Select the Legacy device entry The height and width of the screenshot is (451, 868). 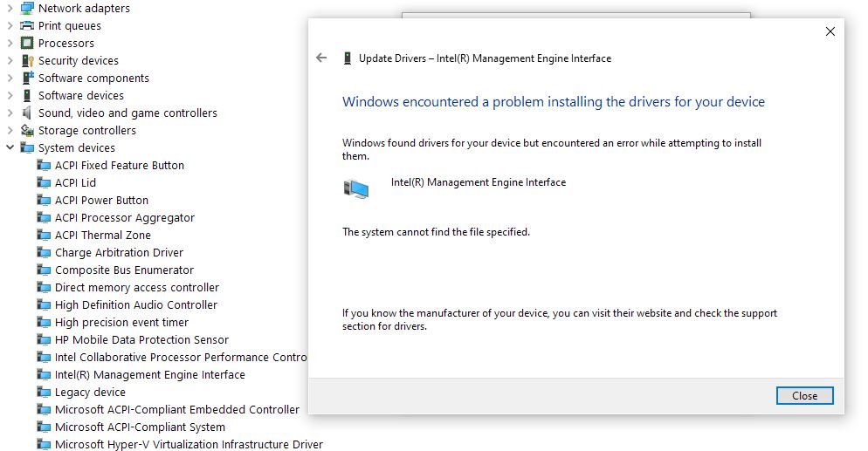[90, 392]
